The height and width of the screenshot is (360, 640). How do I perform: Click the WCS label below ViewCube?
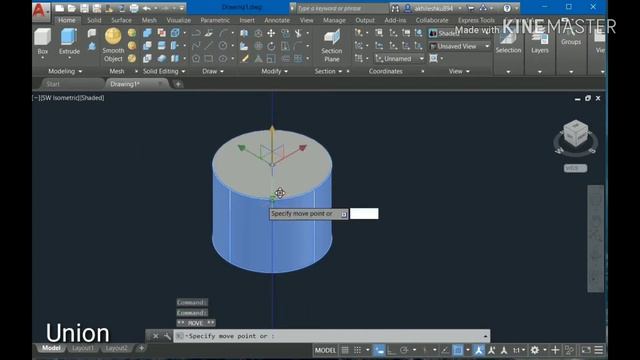(576, 168)
